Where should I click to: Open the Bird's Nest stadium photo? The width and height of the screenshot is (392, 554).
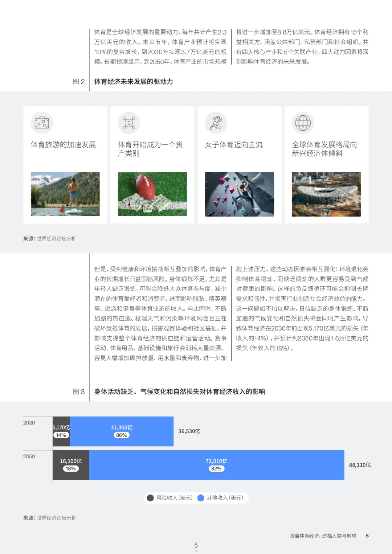[326, 194]
